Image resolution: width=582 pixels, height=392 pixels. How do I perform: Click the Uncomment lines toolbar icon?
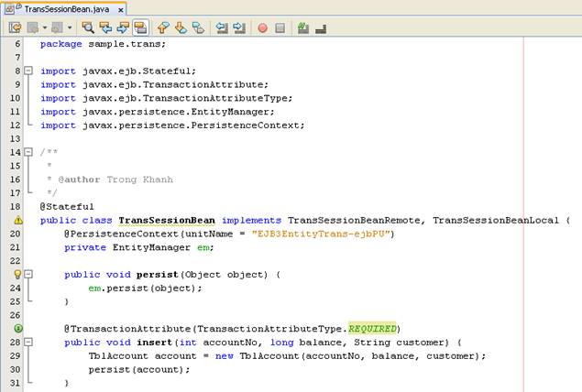click(x=321, y=28)
